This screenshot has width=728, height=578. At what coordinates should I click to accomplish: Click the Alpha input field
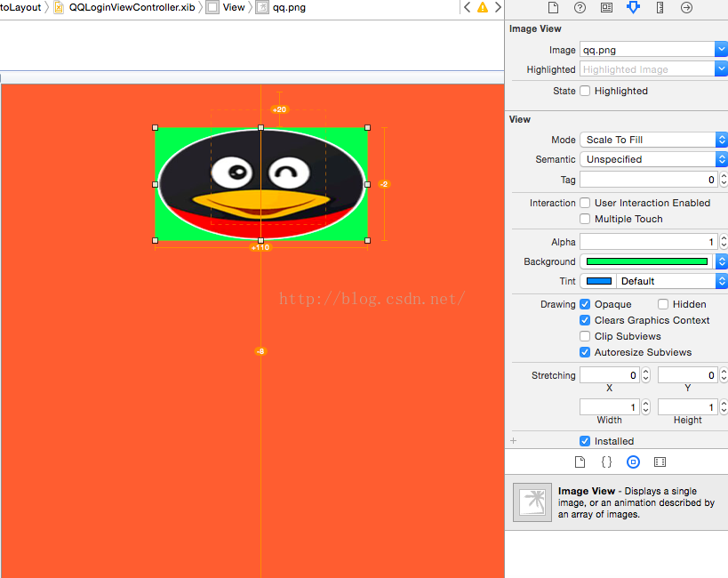(x=649, y=242)
